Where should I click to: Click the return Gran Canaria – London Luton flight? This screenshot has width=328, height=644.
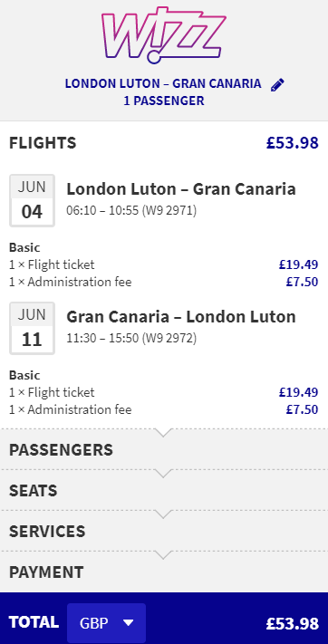pyautogui.click(x=181, y=317)
